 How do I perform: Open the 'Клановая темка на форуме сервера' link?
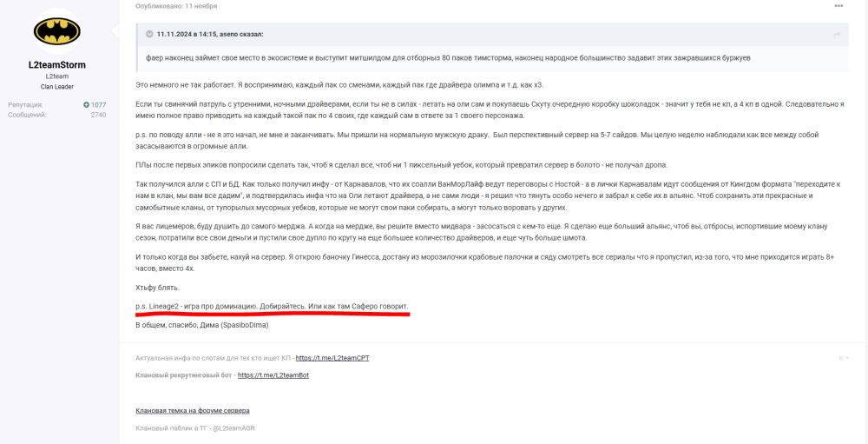pyautogui.click(x=193, y=411)
